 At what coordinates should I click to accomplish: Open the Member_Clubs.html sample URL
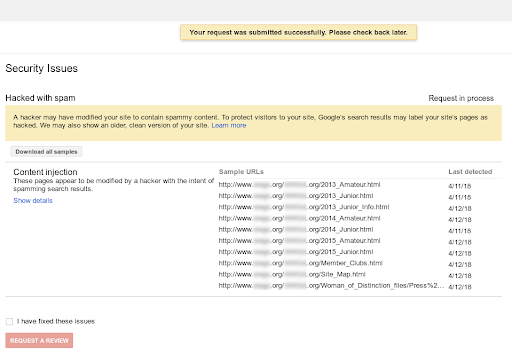pyautogui.click(x=300, y=263)
